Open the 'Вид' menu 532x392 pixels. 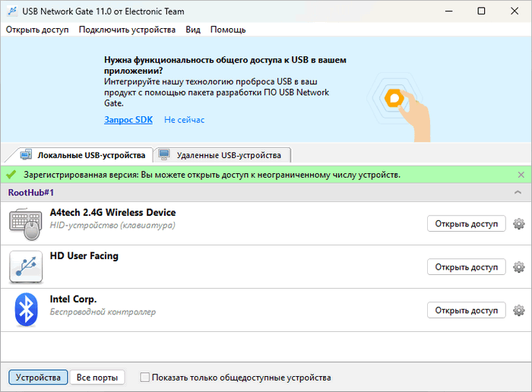(193, 30)
